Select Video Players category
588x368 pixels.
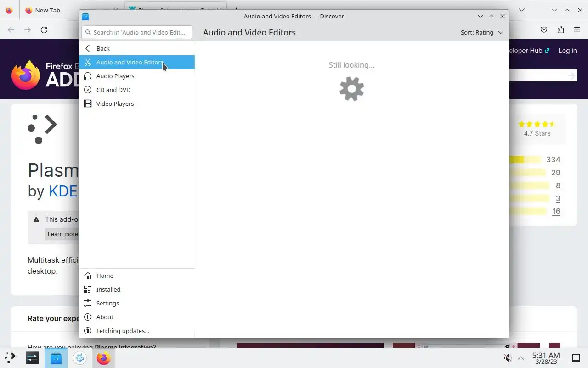[x=137, y=103]
